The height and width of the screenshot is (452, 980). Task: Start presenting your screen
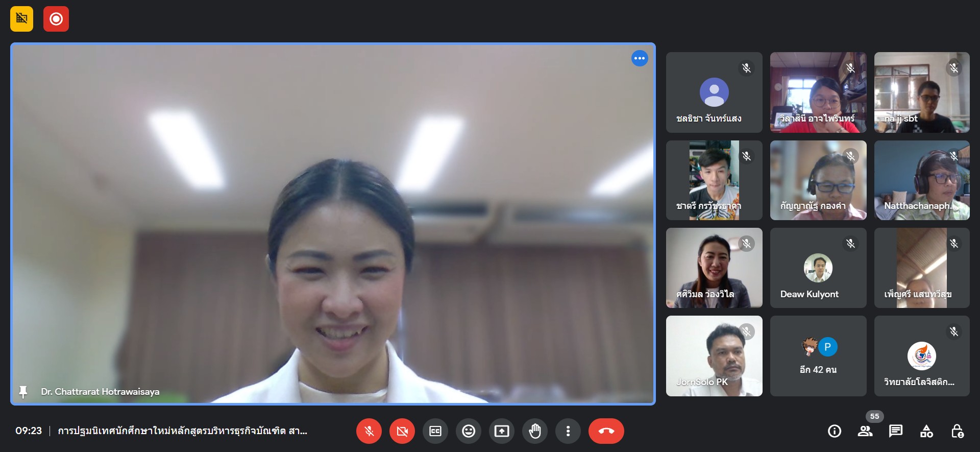click(x=501, y=431)
